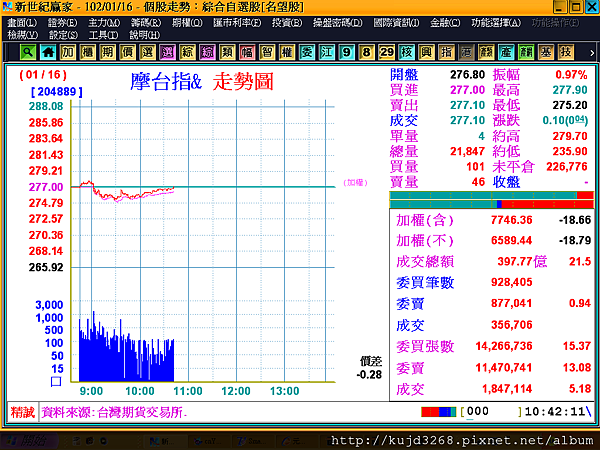
Task: Open the 籌碼(R) menu
Action: [146, 23]
